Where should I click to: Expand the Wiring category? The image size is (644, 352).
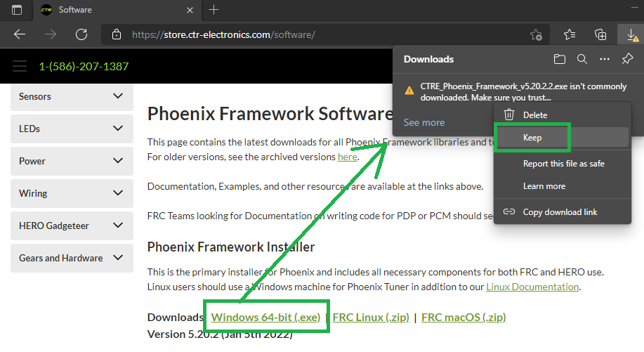point(72,193)
